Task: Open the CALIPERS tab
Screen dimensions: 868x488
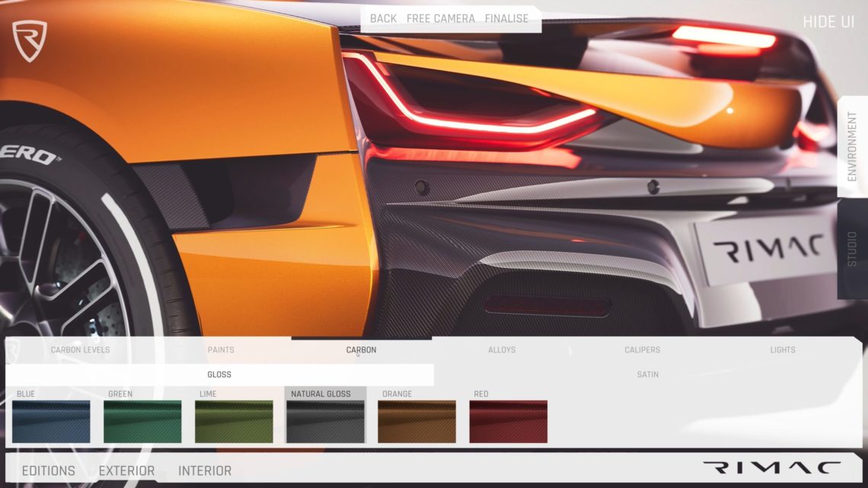Action: pos(642,349)
